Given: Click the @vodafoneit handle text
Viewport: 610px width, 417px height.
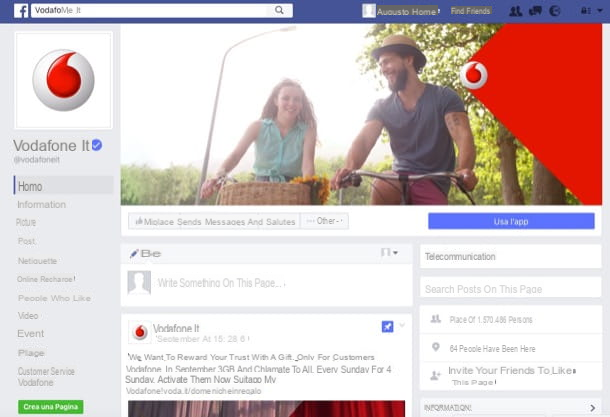Looking at the screenshot, I should tap(37, 160).
